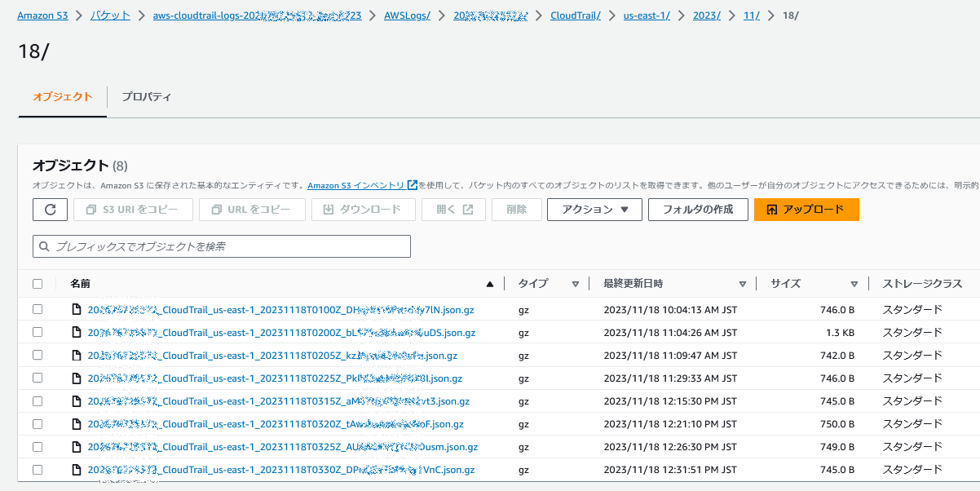
Task: Open T0325Z CloudTrail json.gz file link
Action: click(283, 447)
